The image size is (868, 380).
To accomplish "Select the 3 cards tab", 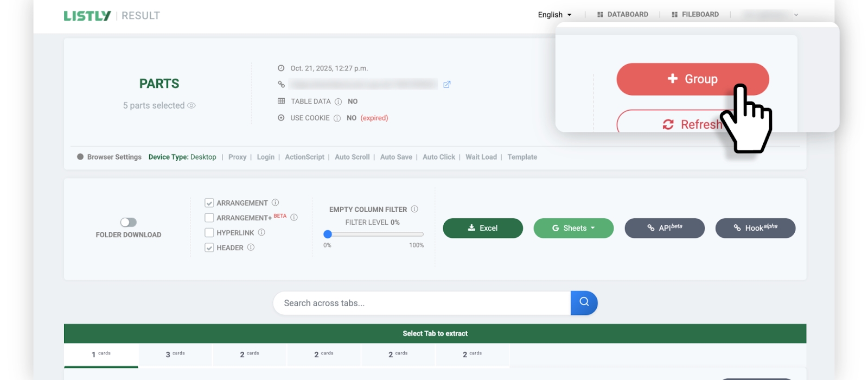I will [x=175, y=354].
